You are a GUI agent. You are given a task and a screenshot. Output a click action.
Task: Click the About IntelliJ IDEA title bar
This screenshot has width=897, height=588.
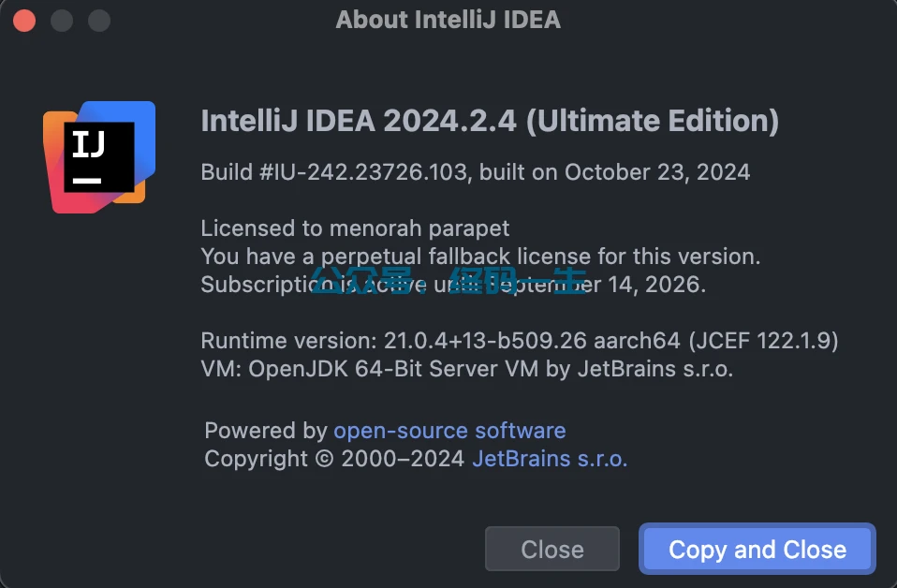point(448,20)
